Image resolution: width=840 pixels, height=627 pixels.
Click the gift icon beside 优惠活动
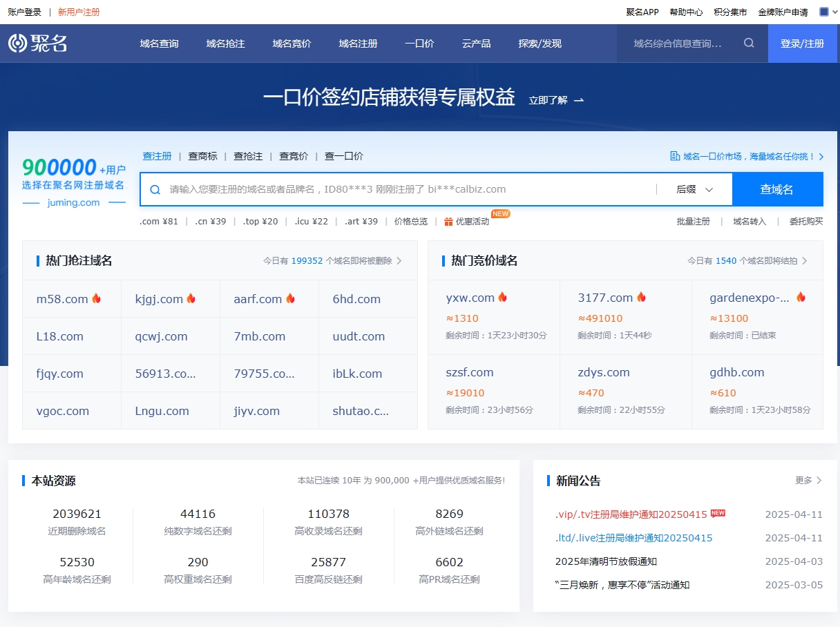click(448, 222)
